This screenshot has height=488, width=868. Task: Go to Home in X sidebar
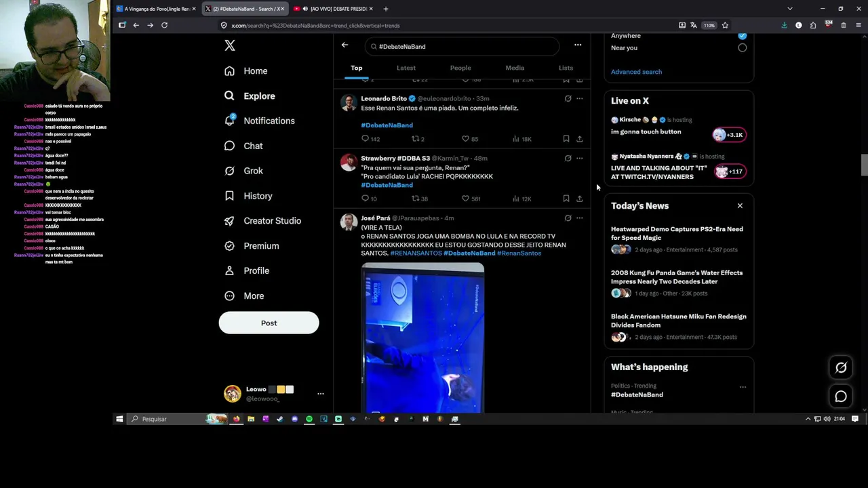(246, 71)
